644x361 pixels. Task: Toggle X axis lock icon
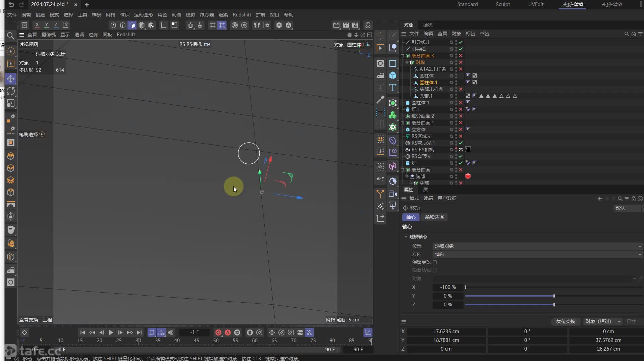(x=37, y=25)
